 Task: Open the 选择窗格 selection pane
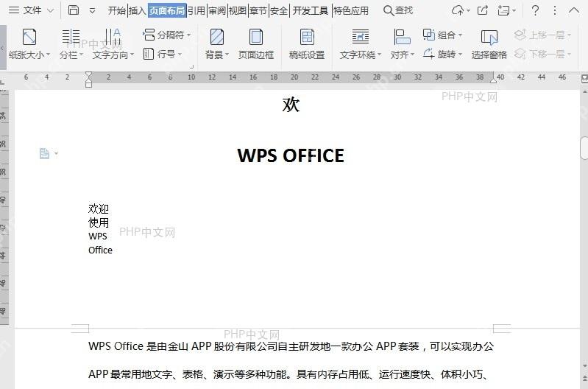[489, 44]
